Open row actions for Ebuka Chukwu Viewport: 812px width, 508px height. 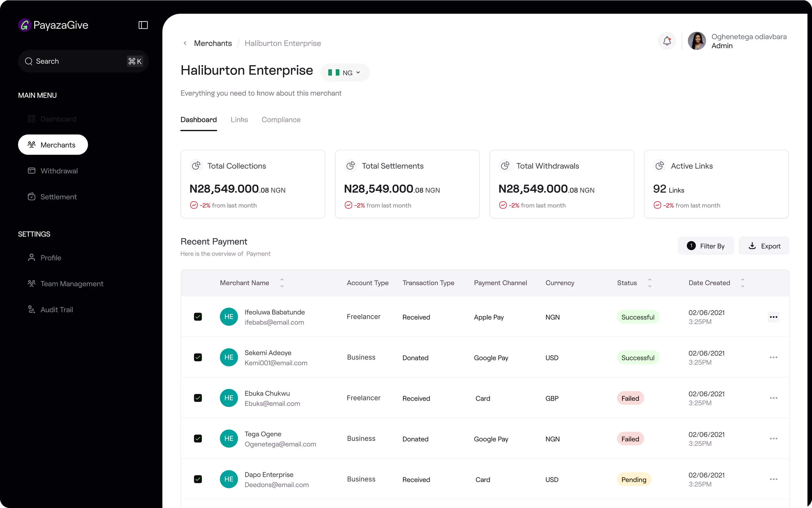coord(774,398)
